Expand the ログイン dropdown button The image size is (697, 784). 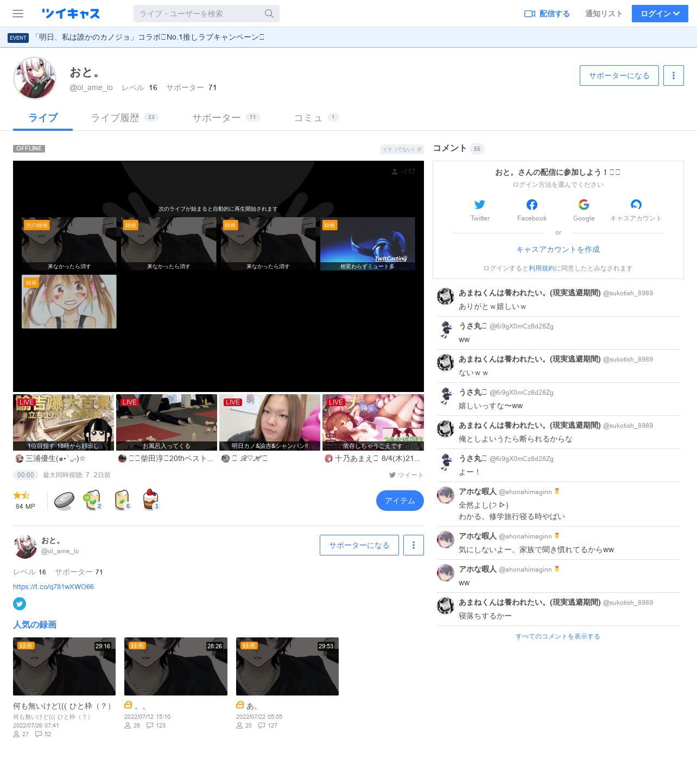(660, 14)
